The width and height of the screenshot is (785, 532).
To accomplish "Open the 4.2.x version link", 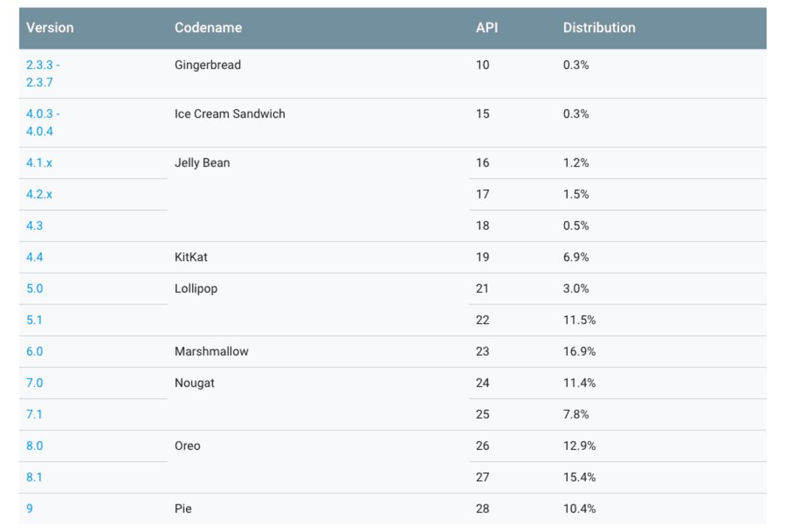I will coord(39,195).
